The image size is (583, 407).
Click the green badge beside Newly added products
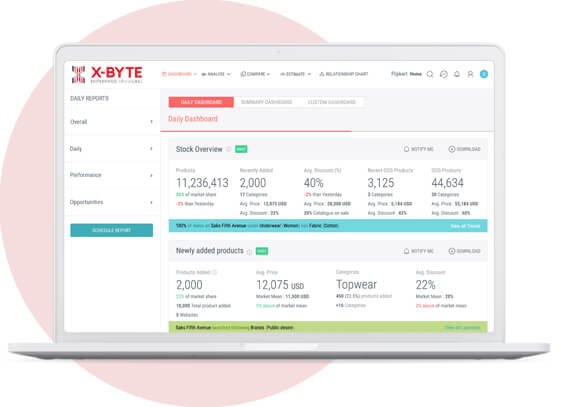(262, 251)
